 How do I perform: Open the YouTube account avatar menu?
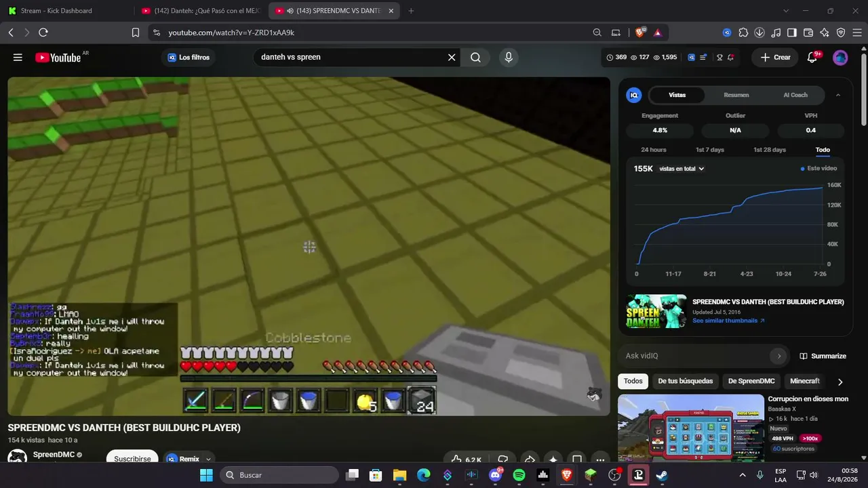[840, 58]
